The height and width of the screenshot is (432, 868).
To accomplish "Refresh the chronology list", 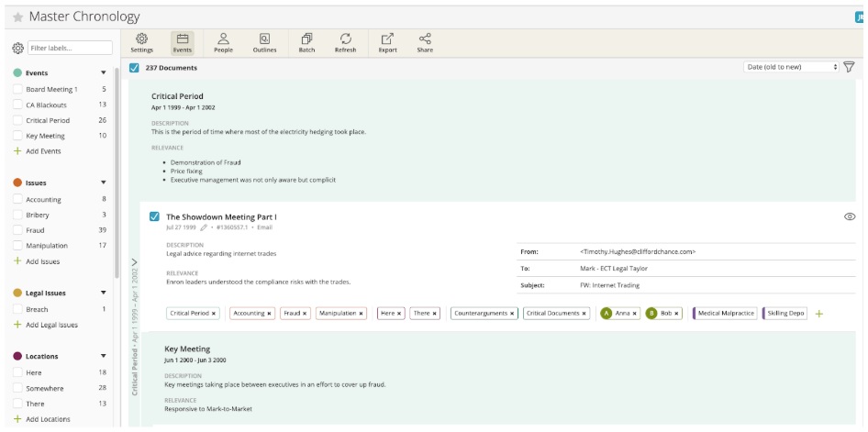I will tap(345, 42).
